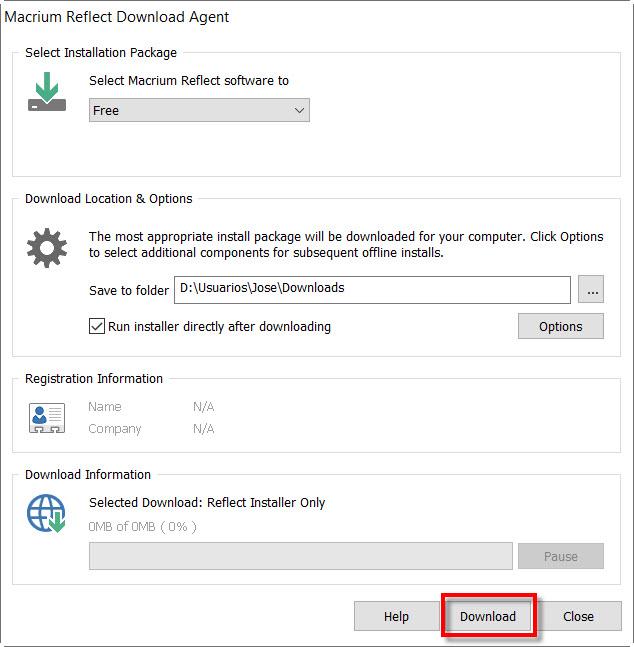Click the Download button
The width and height of the screenshot is (634, 647).
click(x=488, y=616)
